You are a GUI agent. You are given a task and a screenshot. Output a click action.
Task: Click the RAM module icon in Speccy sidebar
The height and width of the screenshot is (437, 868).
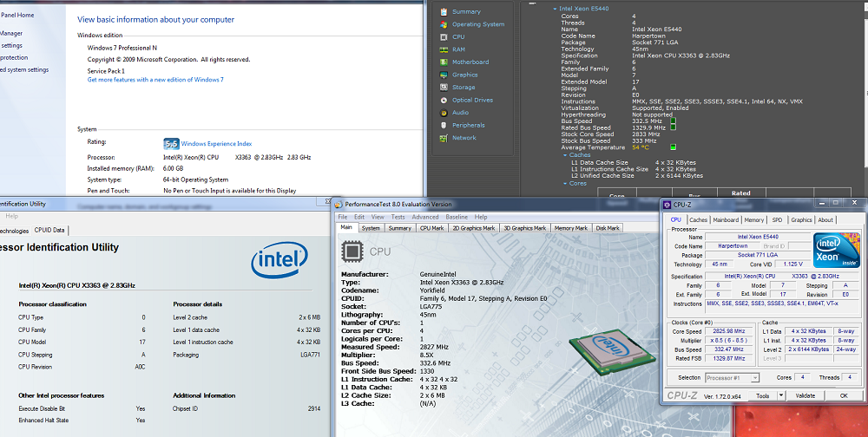[444, 49]
